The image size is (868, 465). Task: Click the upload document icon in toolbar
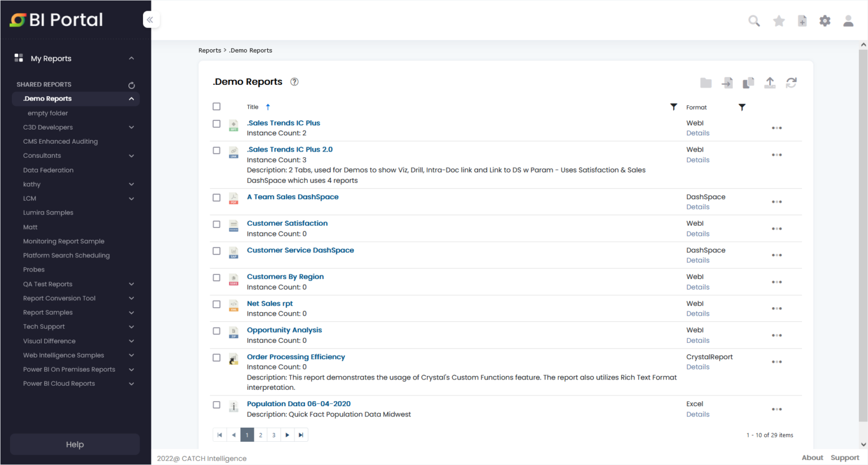coord(770,83)
